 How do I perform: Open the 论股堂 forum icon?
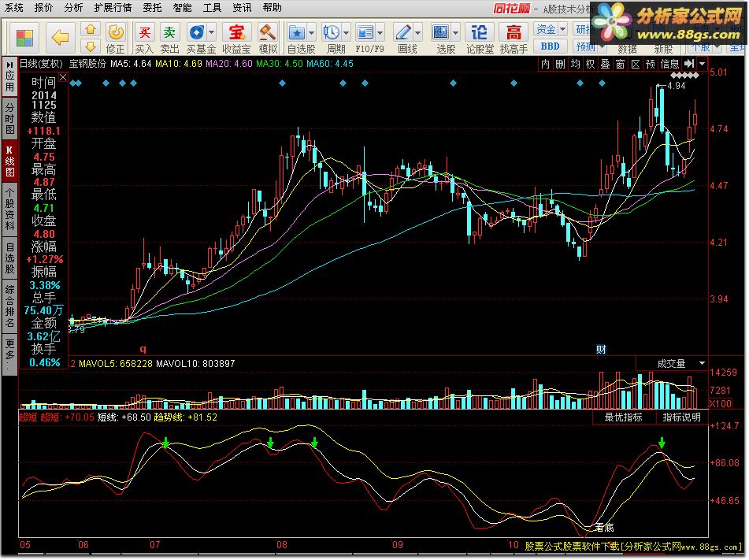coord(479,37)
